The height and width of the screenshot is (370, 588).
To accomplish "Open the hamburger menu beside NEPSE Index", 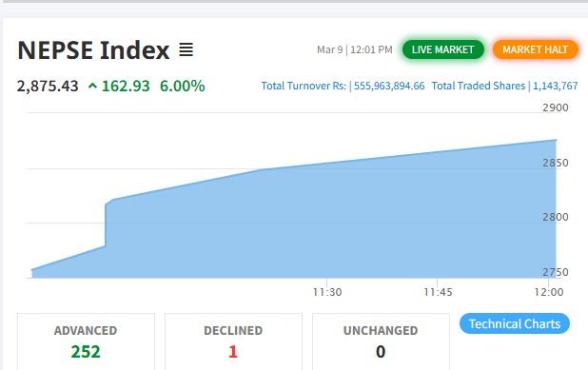I will click(x=186, y=49).
